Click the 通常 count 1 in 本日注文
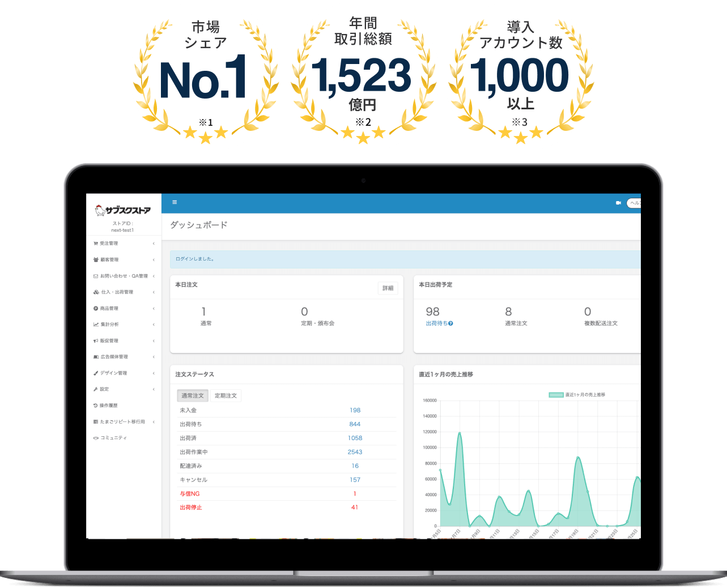Screen dimensions: 727x588 click(204, 312)
